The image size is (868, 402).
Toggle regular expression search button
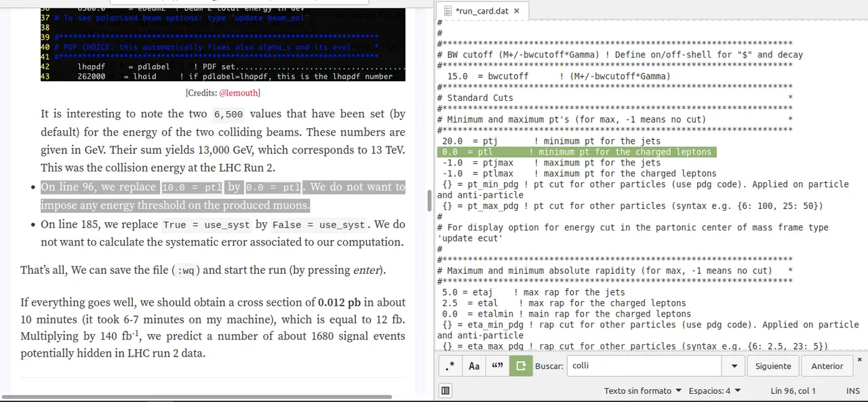[x=450, y=366]
